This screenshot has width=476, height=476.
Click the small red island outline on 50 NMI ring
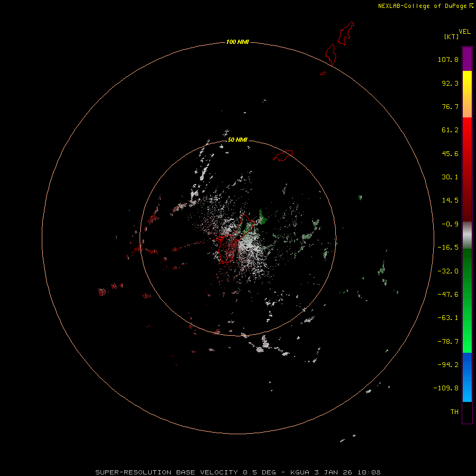[x=283, y=155]
